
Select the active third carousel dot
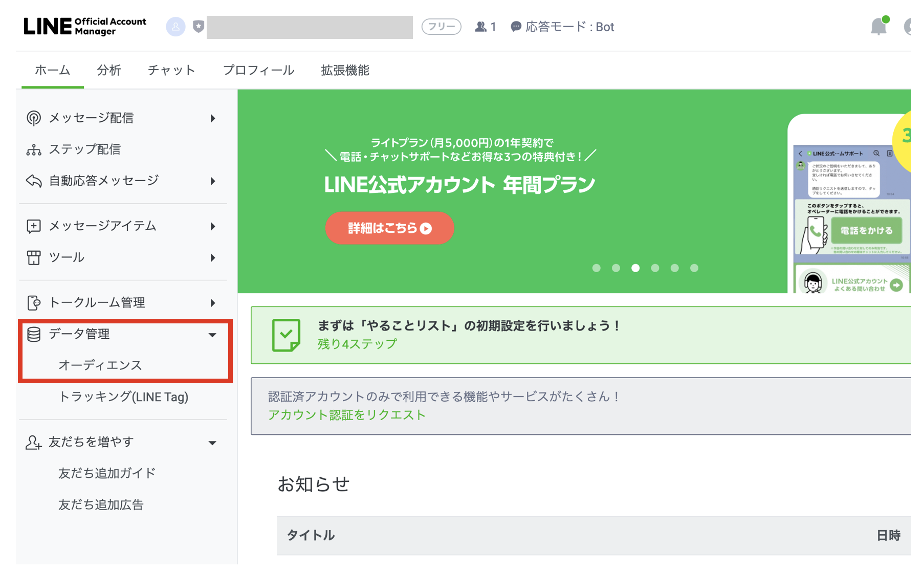click(635, 268)
